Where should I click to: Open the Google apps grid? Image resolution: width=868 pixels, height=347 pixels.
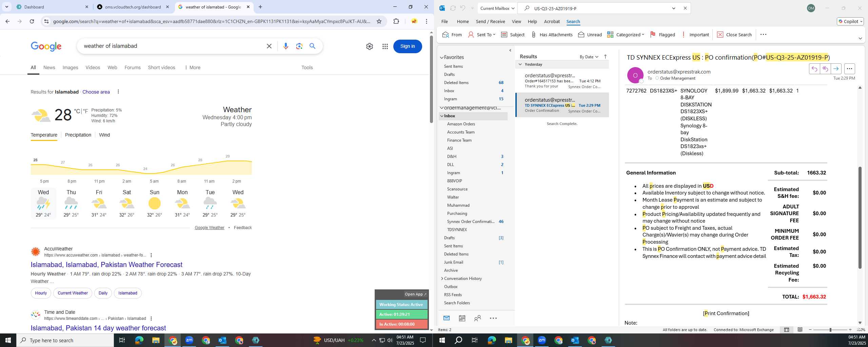385,46
